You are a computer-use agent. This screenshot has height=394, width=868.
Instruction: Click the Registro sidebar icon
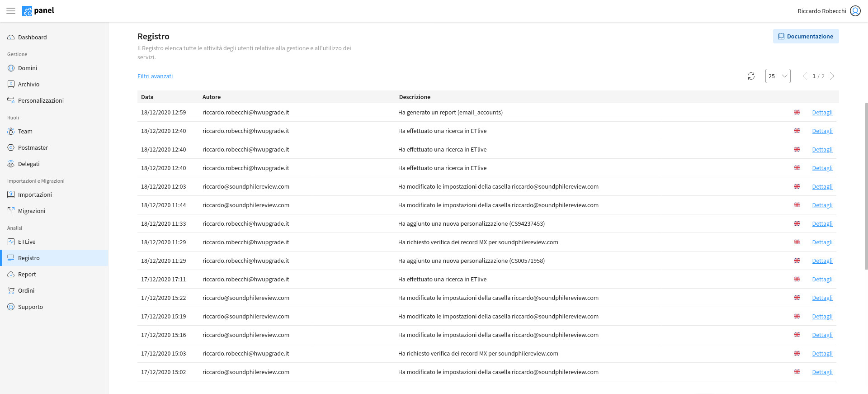click(11, 258)
